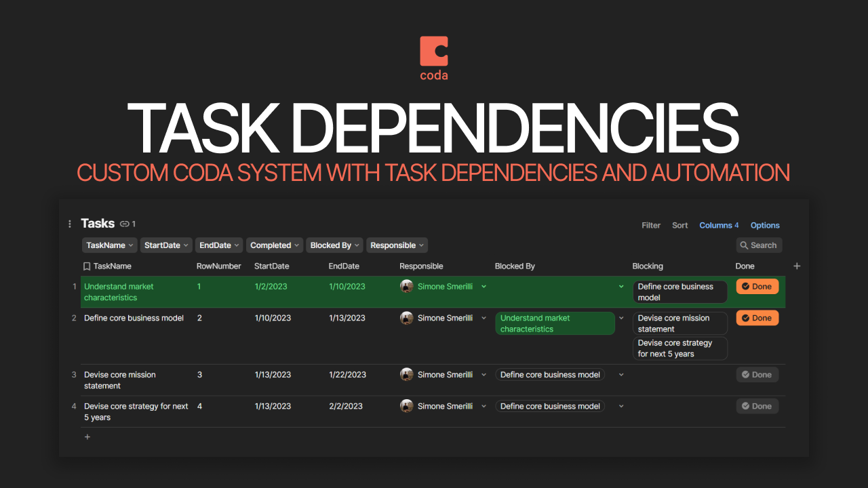The height and width of the screenshot is (488, 868).
Task: Click the Responsible column header
Action: click(421, 266)
